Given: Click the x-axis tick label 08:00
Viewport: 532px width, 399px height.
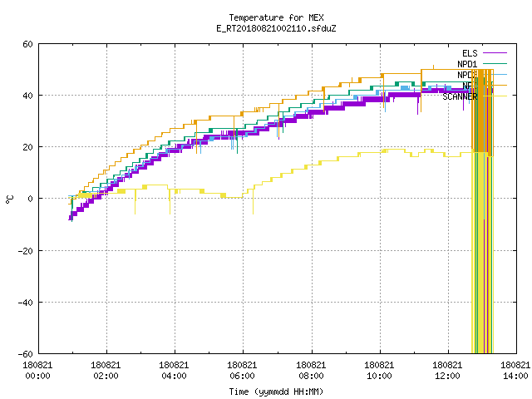Looking at the screenshot, I should 311,376.
